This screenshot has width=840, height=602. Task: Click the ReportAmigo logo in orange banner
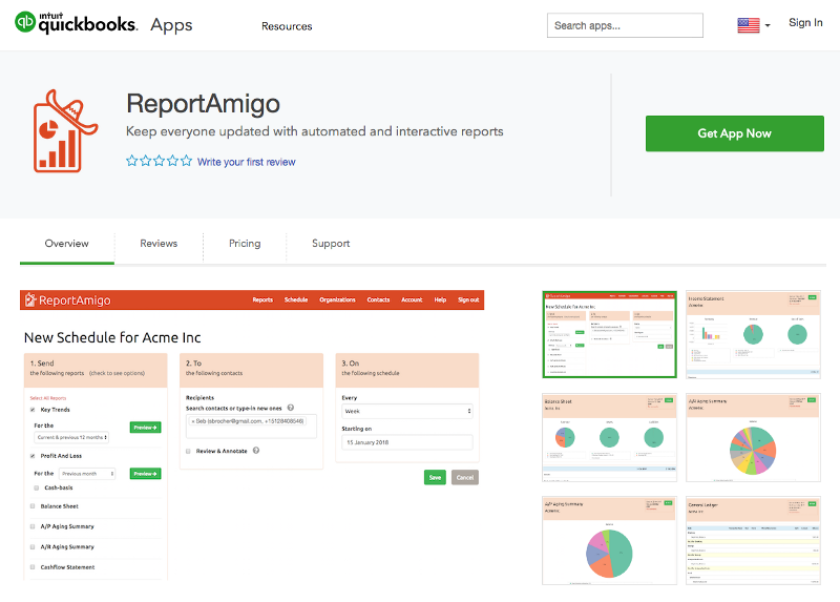point(68,300)
